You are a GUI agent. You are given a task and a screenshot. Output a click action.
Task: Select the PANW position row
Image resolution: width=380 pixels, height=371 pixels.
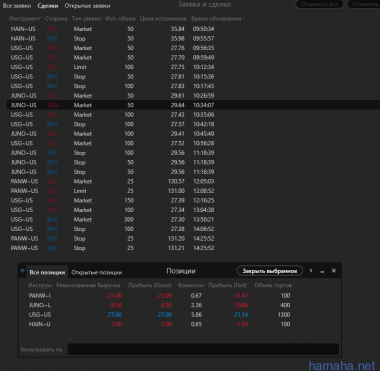point(159,296)
